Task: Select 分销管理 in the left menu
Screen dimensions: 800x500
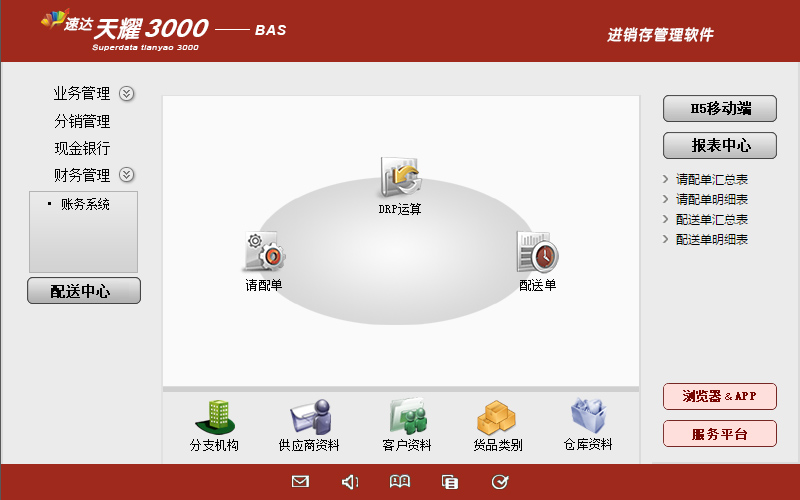Action: 82,122
